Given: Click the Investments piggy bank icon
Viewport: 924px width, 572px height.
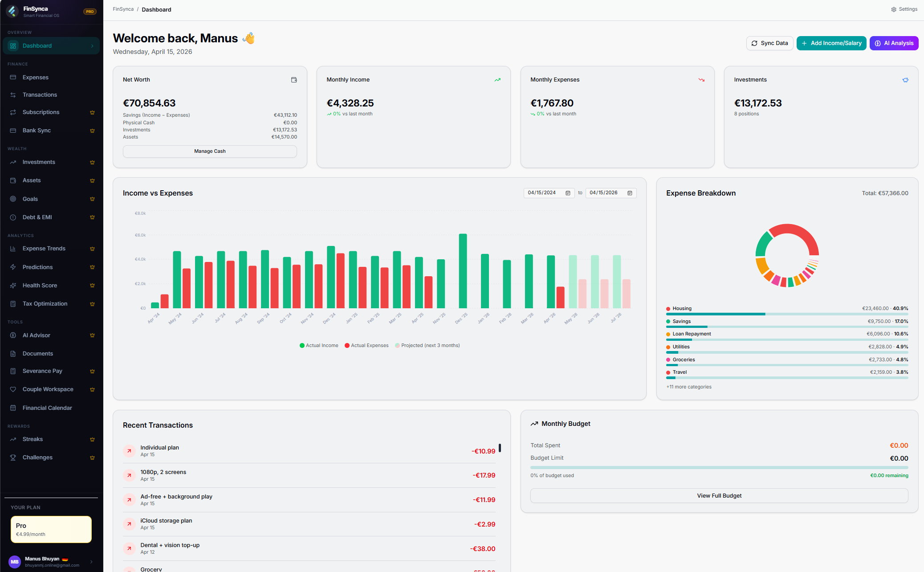Looking at the screenshot, I should click(905, 80).
